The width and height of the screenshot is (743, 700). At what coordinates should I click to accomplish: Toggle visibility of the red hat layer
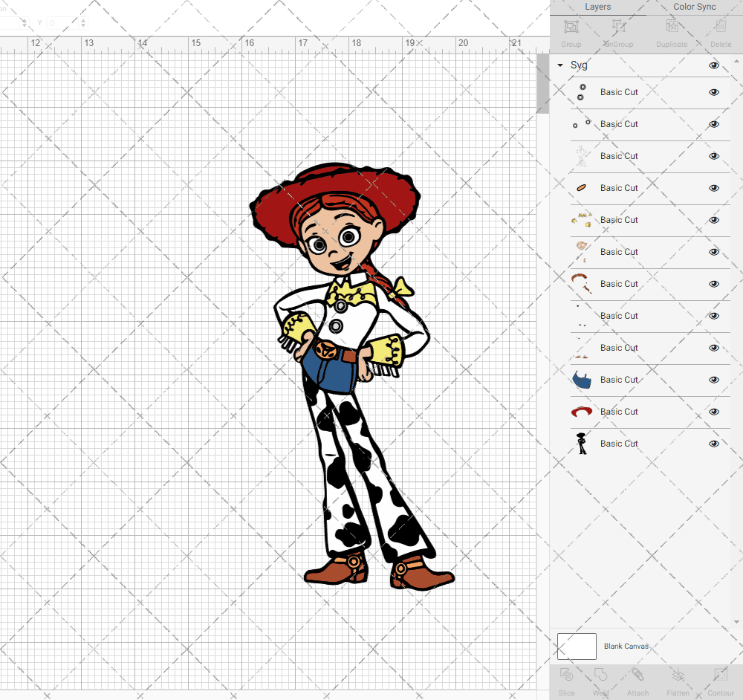714,412
